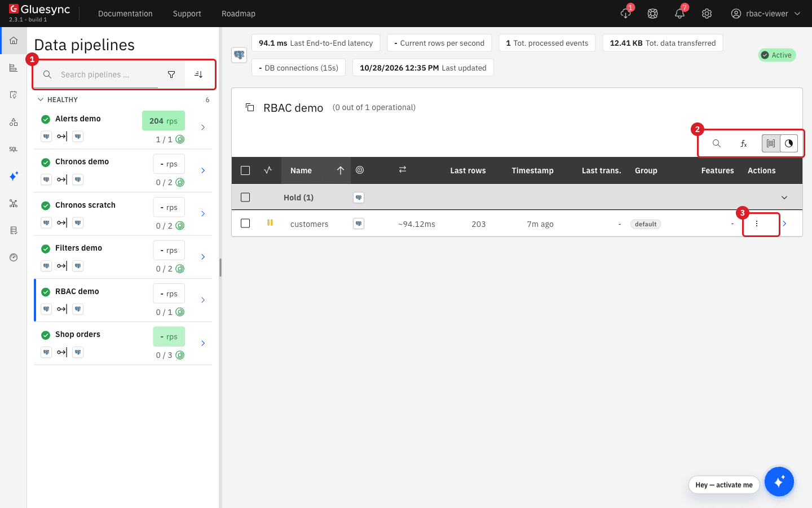
Task: Click the entity search magnifier icon
Action: click(717, 143)
